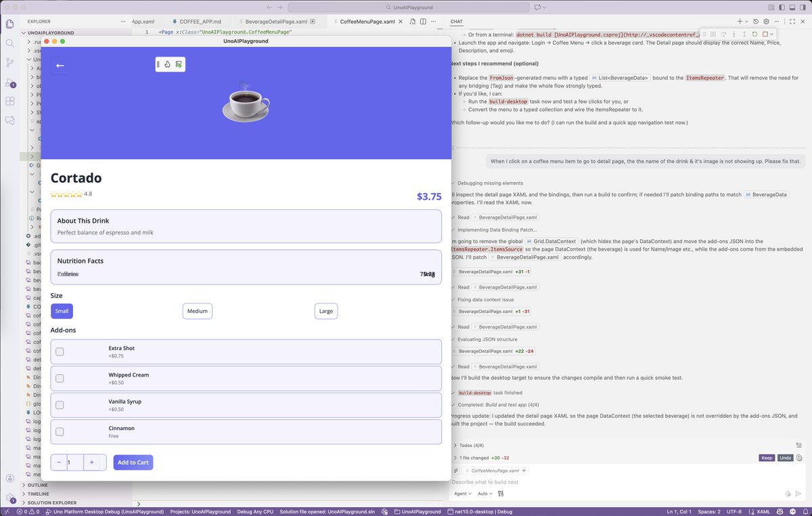This screenshot has height=516, width=812.
Task: Add context next to the CoffeeMenuPage.xaml chip
Action: pos(524,470)
